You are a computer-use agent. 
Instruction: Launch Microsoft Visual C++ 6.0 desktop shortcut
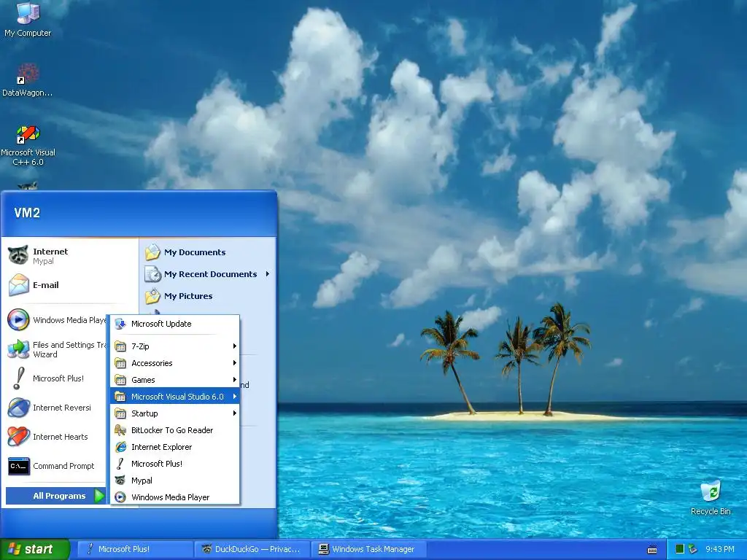[x=28, y=145]
